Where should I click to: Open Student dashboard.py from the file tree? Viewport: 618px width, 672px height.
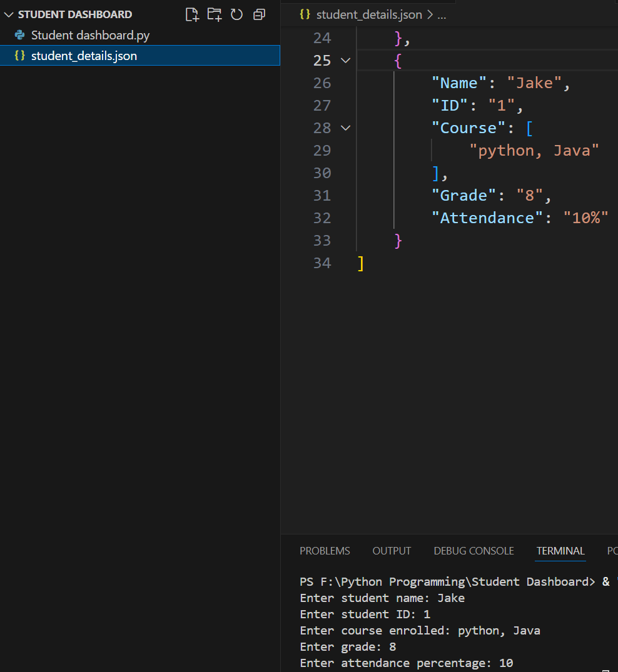(x=90, y=36)
